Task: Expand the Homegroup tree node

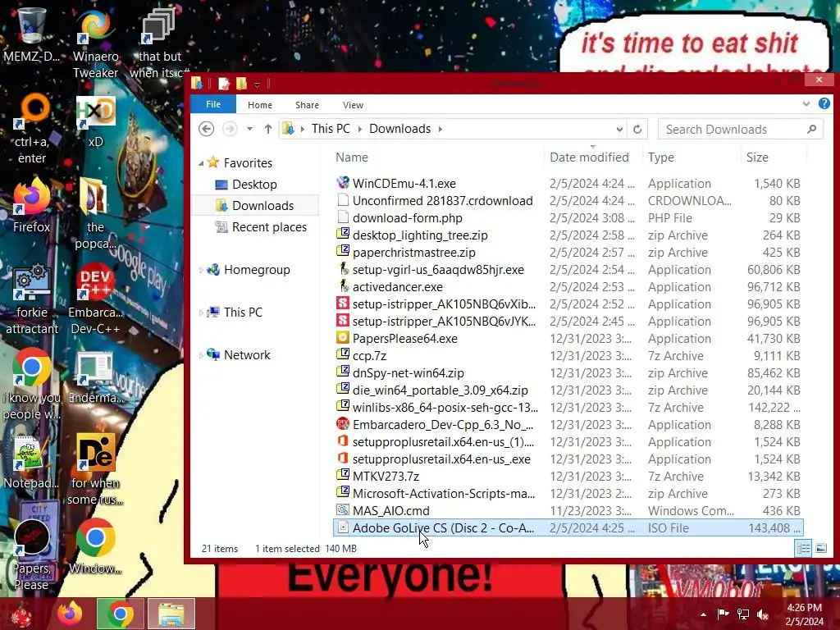Action: click(x=201, y=269)
